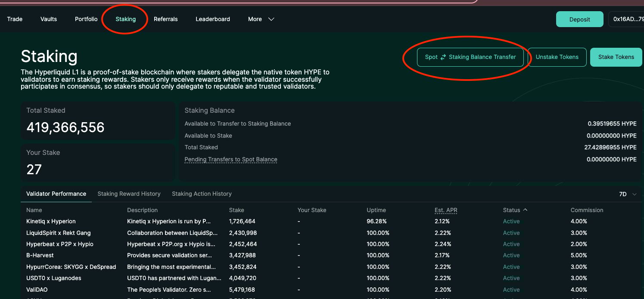Viewport: 644px width, 299px height.
Task: Click the 2.17% estimated APR value
Action: point(442,255)
